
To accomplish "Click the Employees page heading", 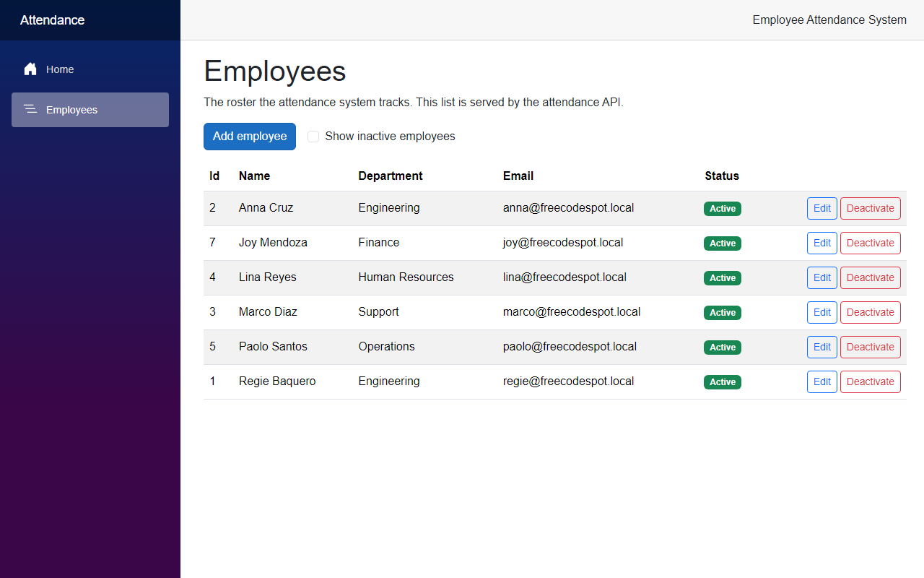I will [x=275, y=71].
